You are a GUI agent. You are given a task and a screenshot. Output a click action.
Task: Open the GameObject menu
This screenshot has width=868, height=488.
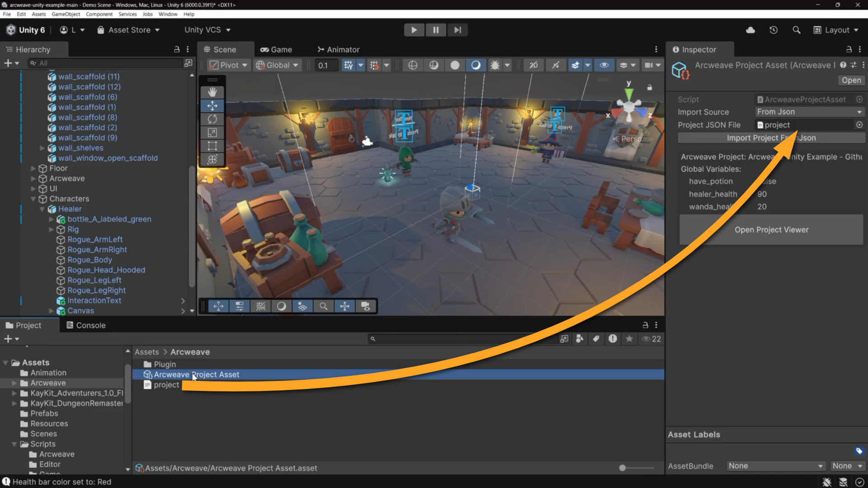pyautogui.click(x=66, y=14)
